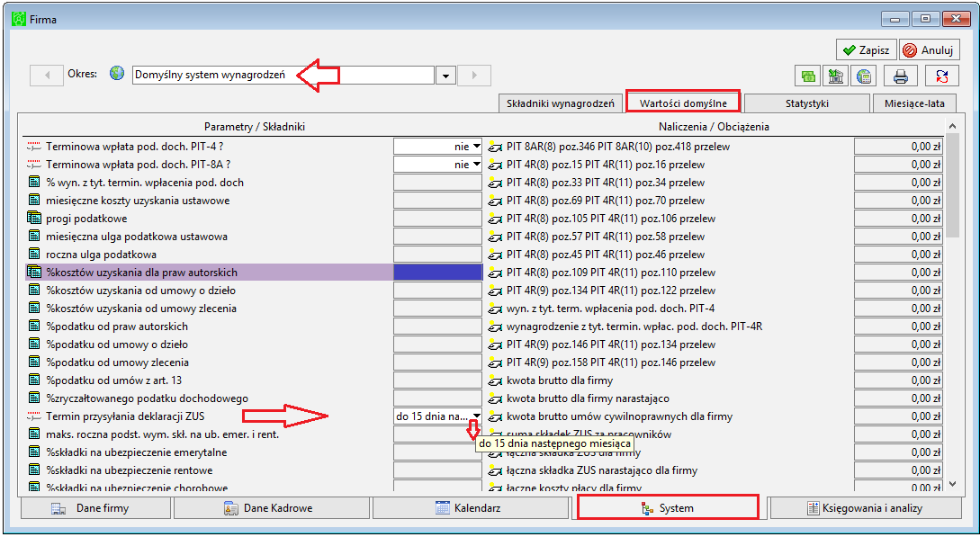Open the Kalendarz bottom tab
Screen dimensions: 980x537
click(x=469, y=508)
